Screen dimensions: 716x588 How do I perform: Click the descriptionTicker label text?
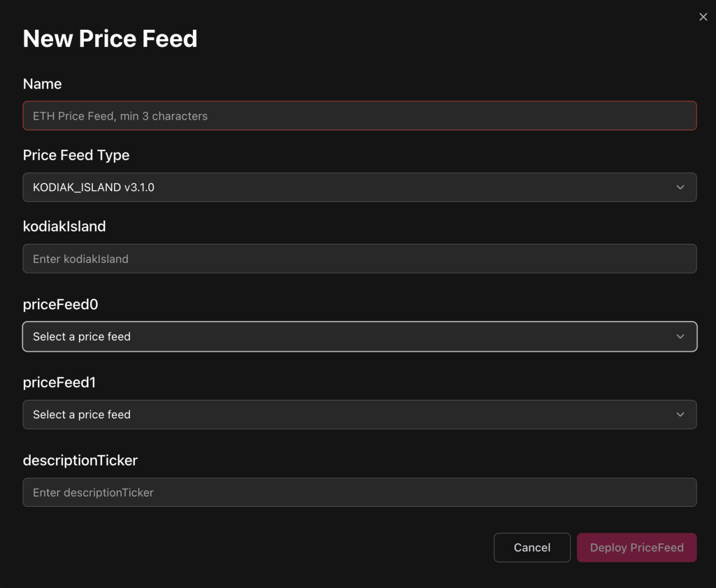[80, 460]
